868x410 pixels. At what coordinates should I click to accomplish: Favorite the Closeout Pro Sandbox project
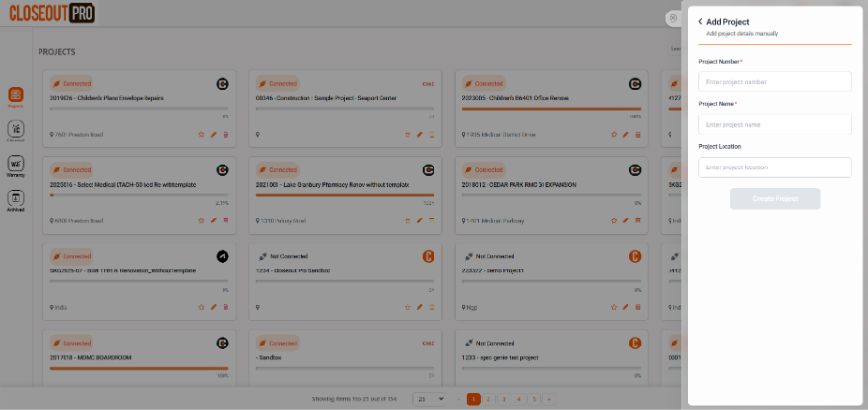tap(408, 307)
